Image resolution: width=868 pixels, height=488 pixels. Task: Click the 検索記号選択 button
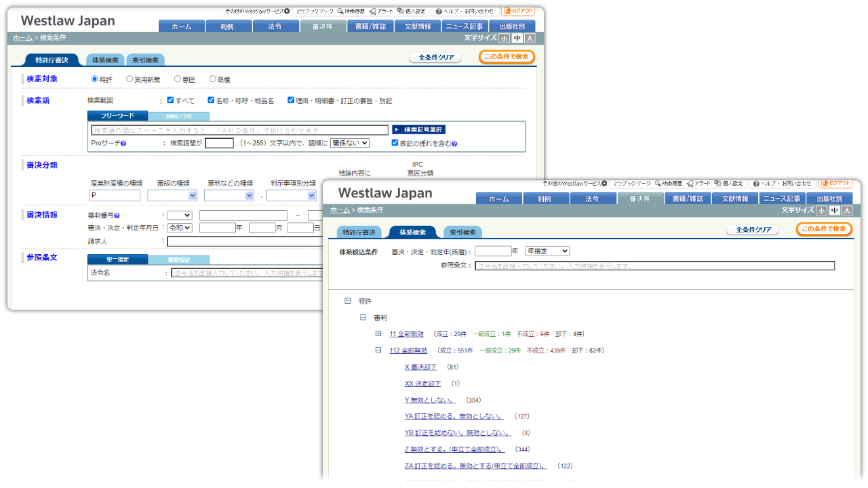tap(418, 129)
